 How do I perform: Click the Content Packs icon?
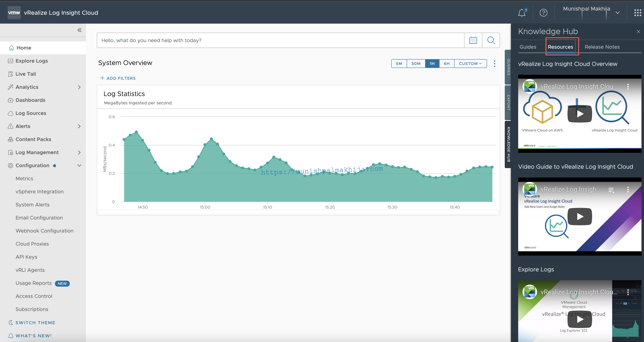coord(11,139)
